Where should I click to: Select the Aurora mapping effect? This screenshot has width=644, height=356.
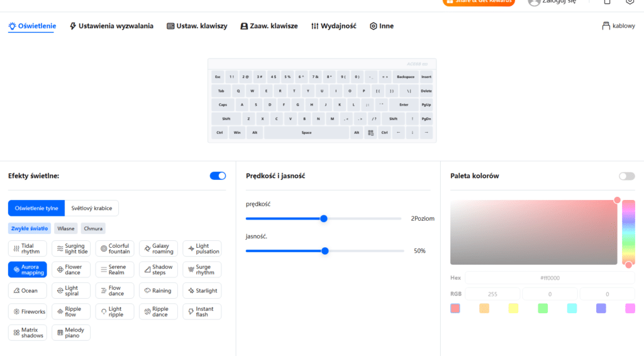pos(28,269)
